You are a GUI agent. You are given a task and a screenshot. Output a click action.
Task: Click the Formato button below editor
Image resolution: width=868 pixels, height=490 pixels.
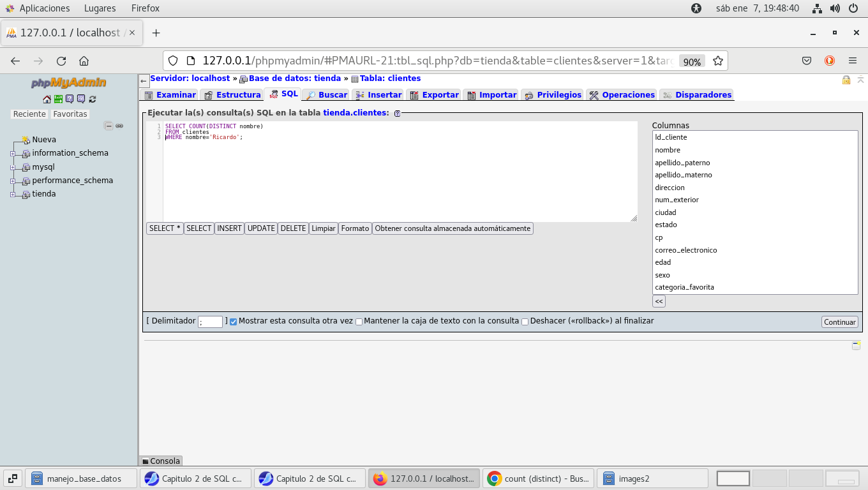[355, 228]
